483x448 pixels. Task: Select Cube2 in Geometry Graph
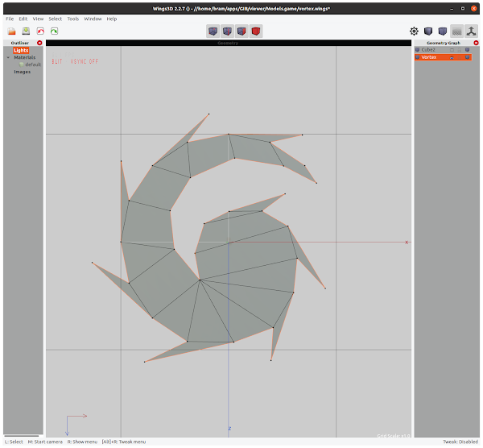[428, 50]
